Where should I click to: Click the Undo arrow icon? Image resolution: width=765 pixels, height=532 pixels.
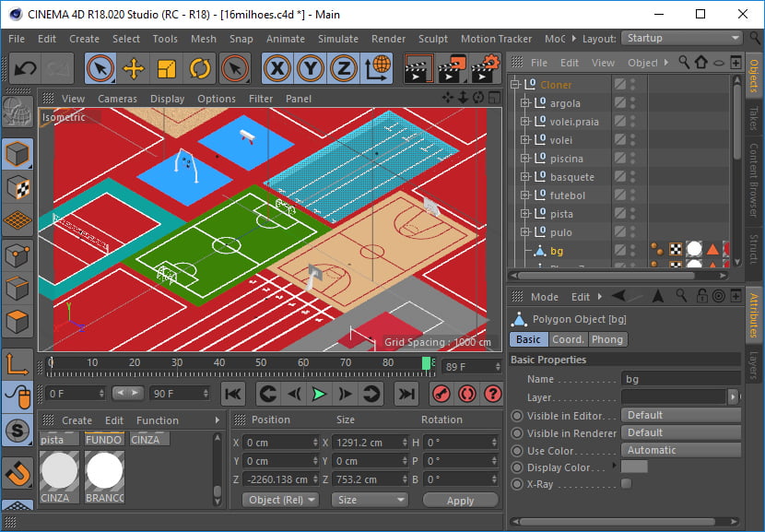click(x=25, y=68)
